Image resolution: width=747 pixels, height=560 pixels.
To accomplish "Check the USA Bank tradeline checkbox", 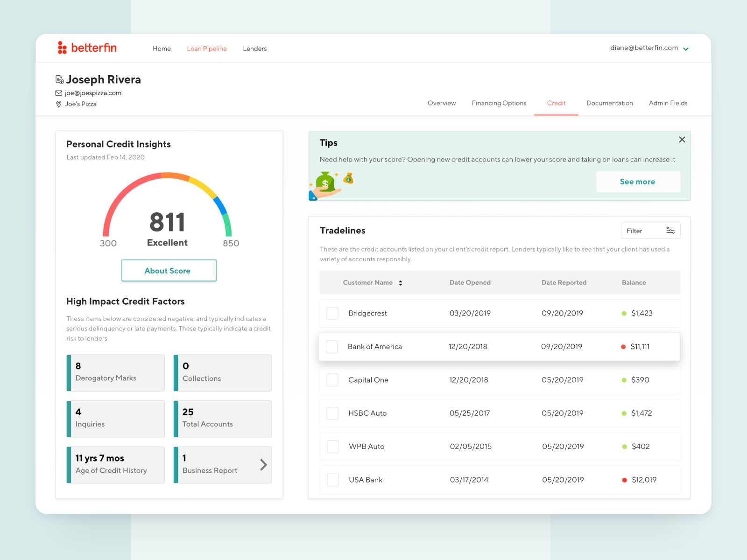I will (332, 480).
